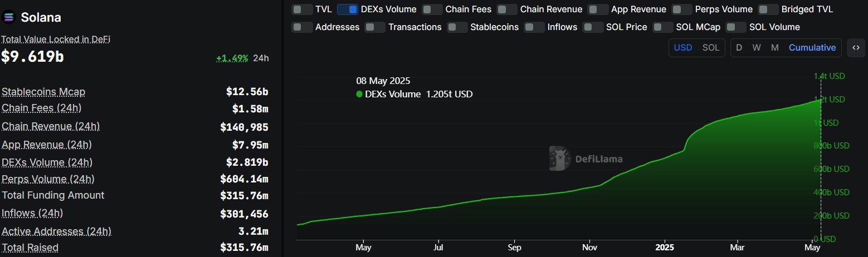Enable Stablecoins chart toggle

(x=457, y=27)
